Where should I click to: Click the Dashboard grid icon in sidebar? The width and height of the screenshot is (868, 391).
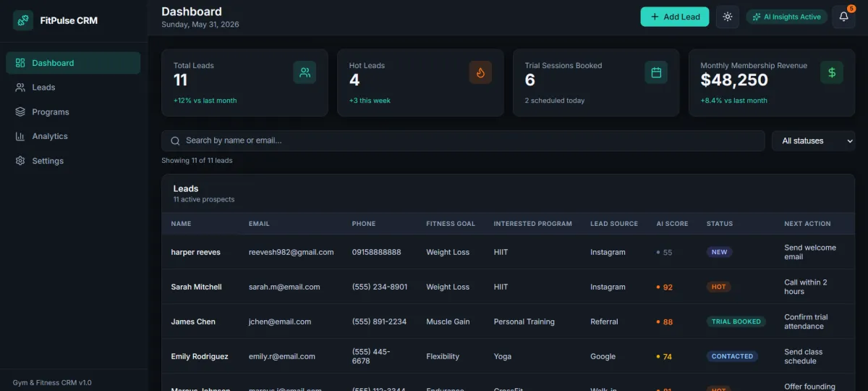point(20,63)
